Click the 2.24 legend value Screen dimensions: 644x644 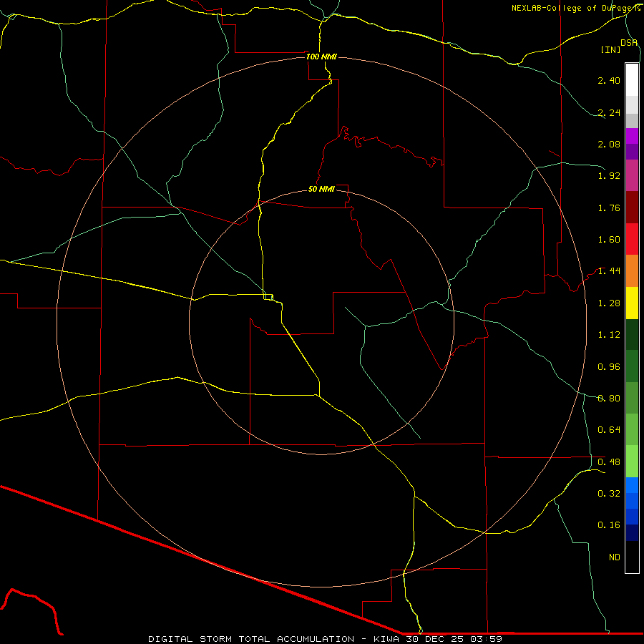point(609,112)
